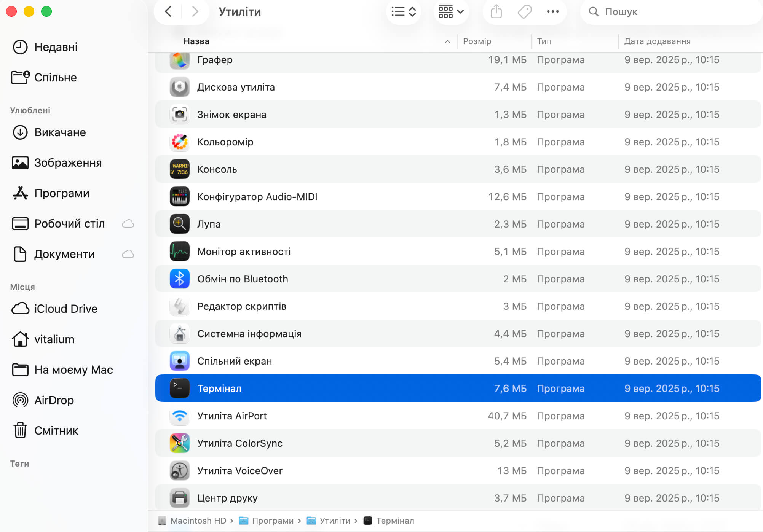Select the Лупа file name
Screen dimensions: 763x532
click(x=209, y=225)
